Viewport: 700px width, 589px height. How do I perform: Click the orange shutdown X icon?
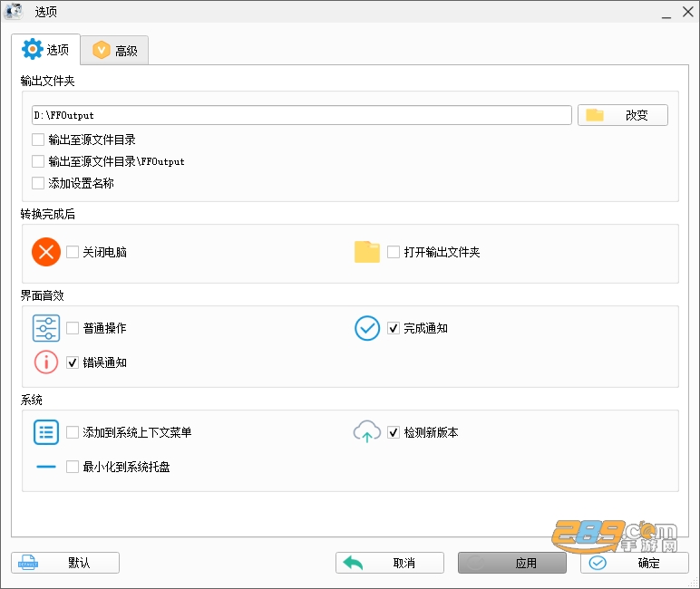[46, 252]
